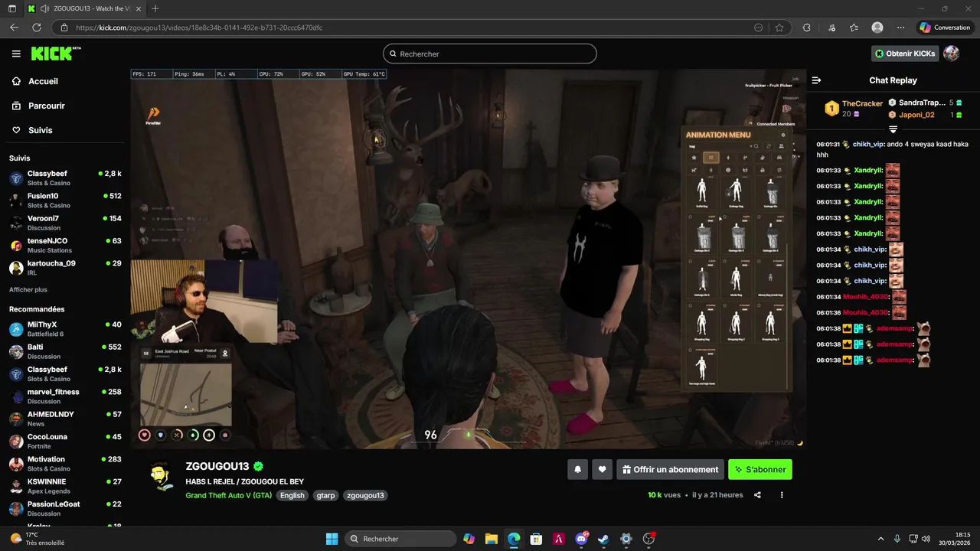
Task: Open Balti recommended channel
Action: tap(65, 351)
